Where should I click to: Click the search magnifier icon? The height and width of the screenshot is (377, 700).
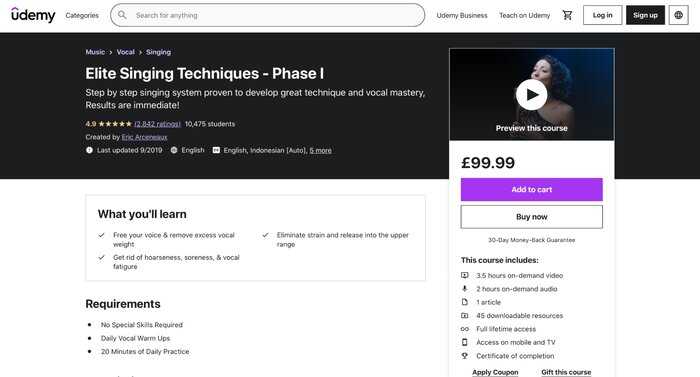click(122, 15)
